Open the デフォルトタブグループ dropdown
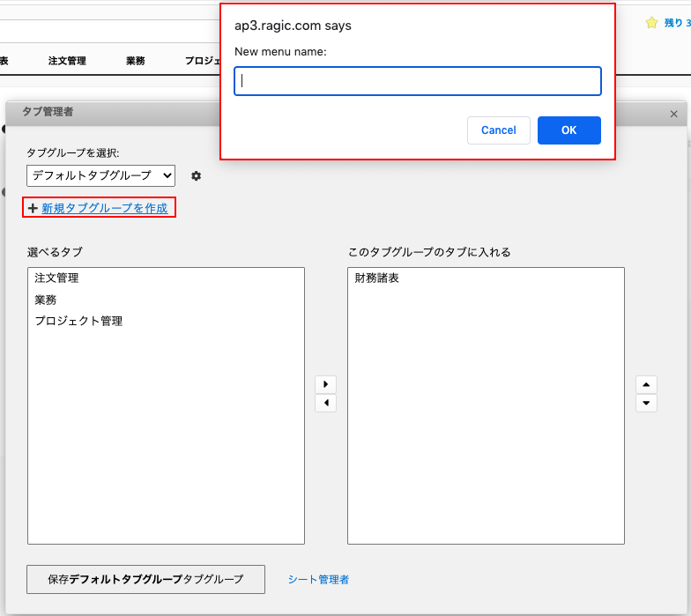The image size is (691, 616). click(100, 175)
